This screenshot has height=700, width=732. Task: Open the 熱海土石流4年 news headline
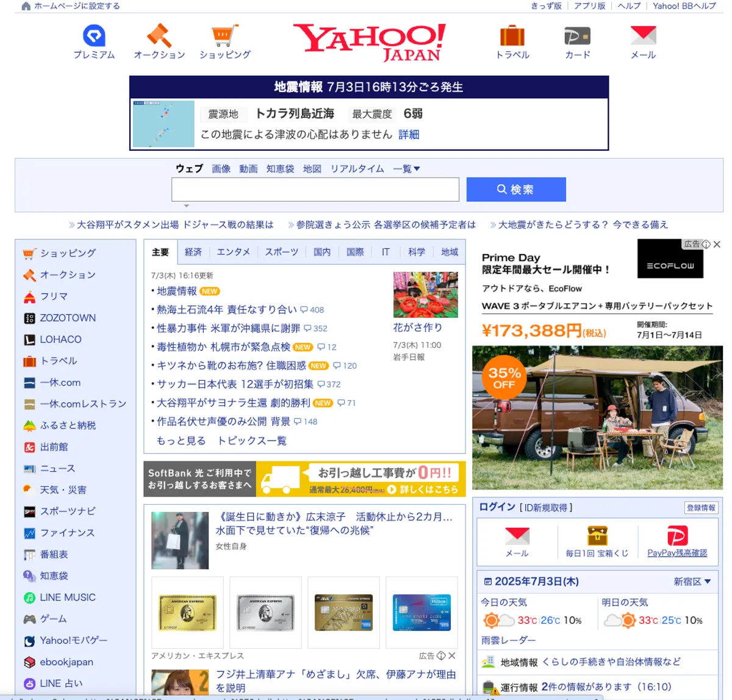pos(227,310)
